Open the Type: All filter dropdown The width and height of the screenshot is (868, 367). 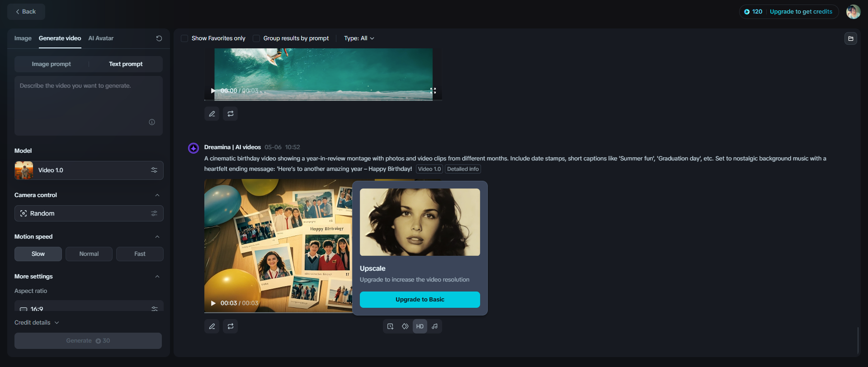359,38
